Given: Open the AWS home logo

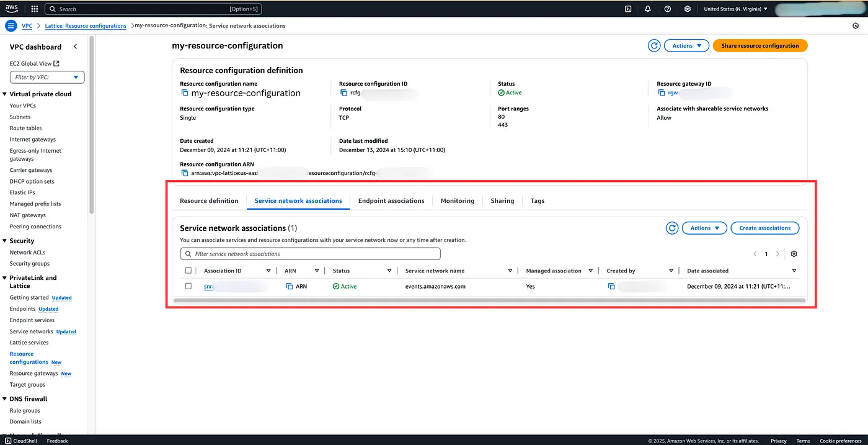Looking at the screenshot, I should (12, 9).
